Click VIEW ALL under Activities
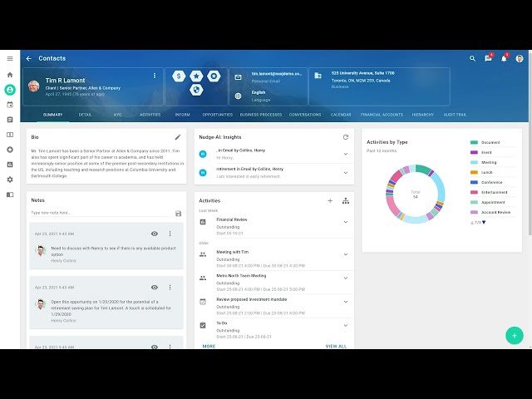 pyautogui.click(x=336, y=346)
